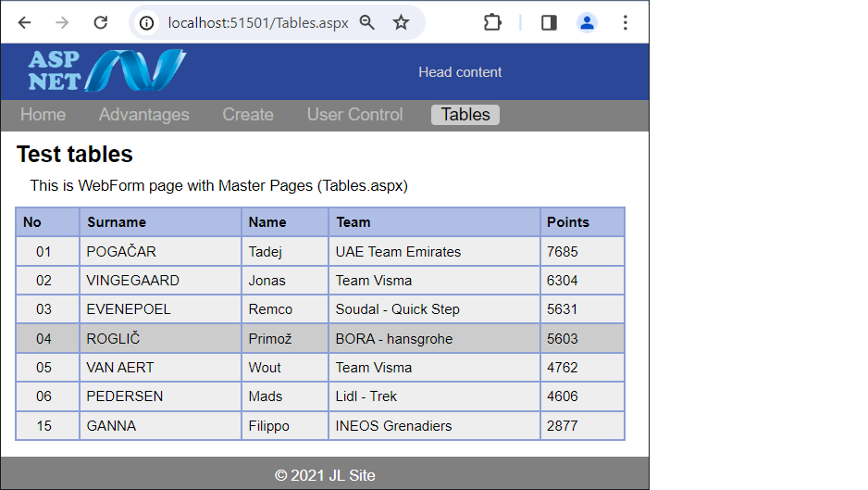Click the Surname column header
The height and width of the screenshot is (490, 868).
[160, 222]
